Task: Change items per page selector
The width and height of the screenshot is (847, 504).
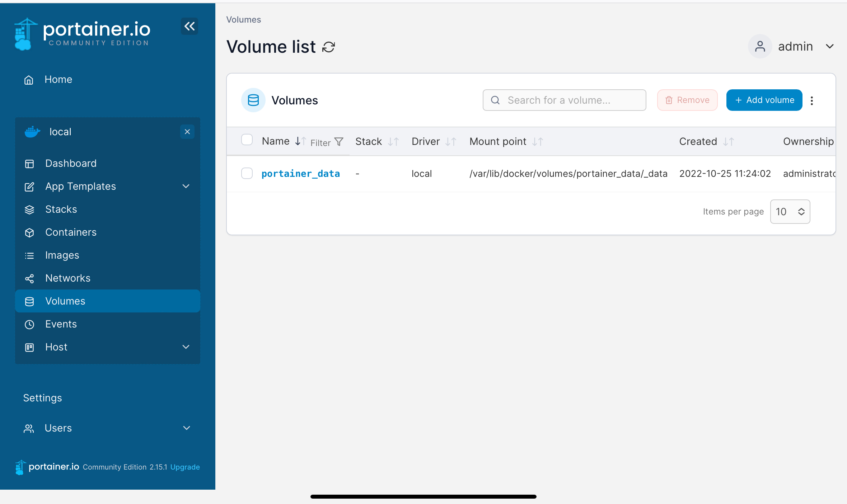Action: 790,212
